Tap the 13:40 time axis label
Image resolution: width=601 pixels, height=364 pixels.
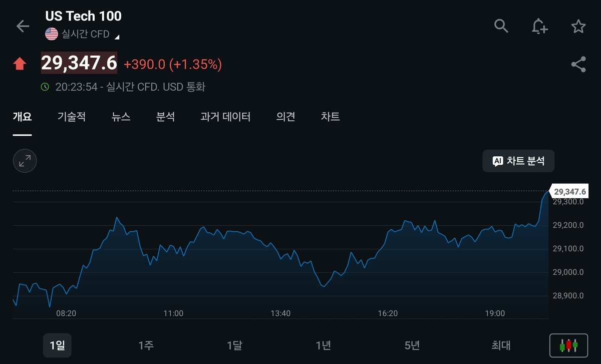click(x=280, y=313)
